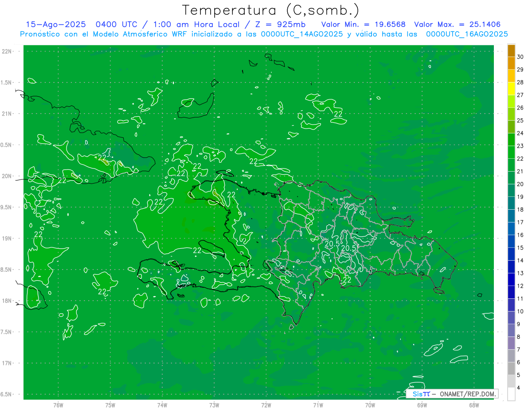Pick the legend color between 18 and 19
This screenshot has width=532, height=411.
pyautogui.click(x=511, y=203)
